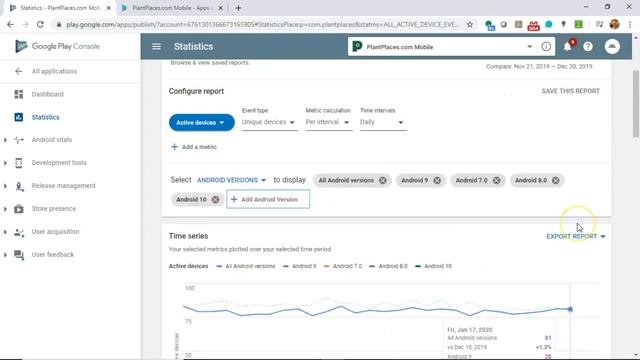Viewport: 640px width, 360px height.
Task: Expand the Release management section
Action: pos(5,186)
